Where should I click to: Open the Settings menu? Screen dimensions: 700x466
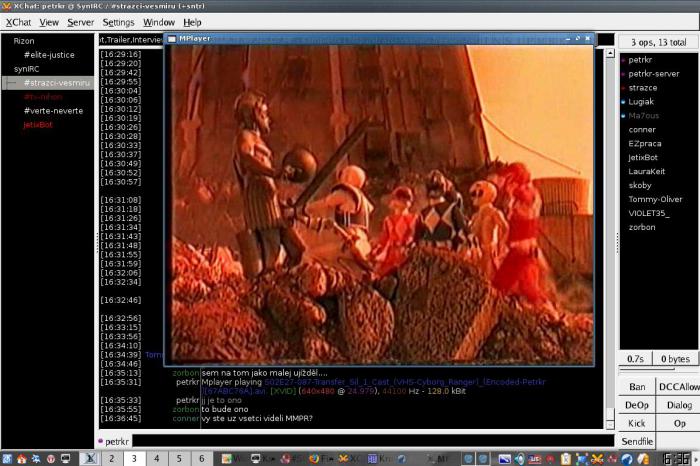click(x=118, y=22)
